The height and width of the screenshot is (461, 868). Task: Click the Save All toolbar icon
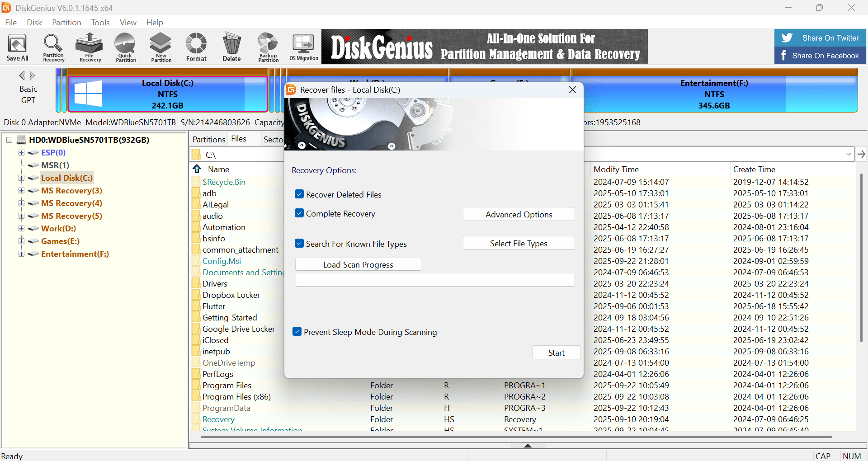coord(18,47)
